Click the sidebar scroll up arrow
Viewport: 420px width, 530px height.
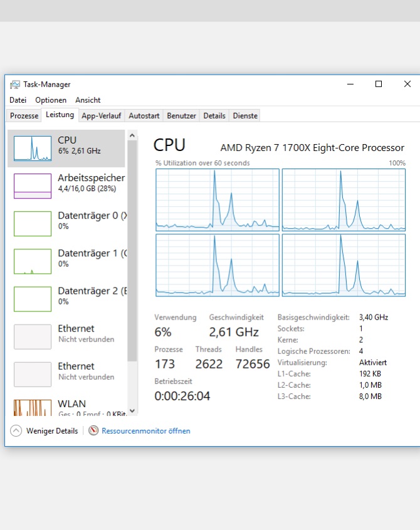(x=132, y=135)
